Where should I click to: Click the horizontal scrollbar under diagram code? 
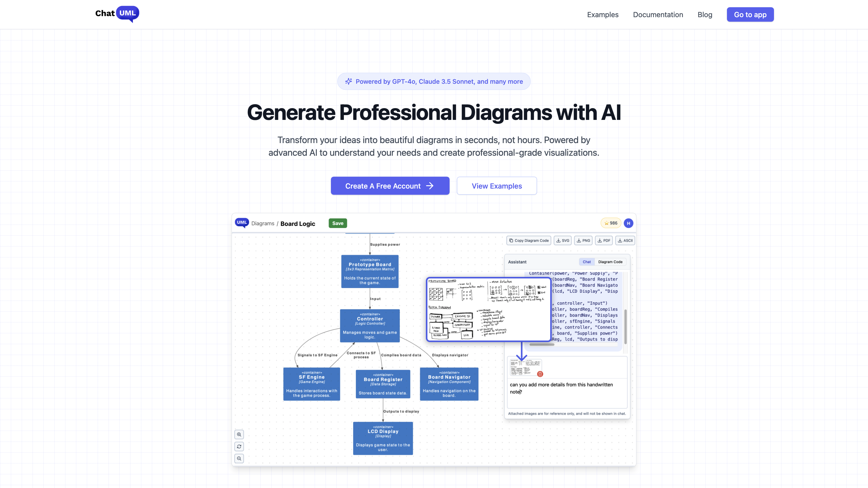pyautogui.click(x=542, y=345)
